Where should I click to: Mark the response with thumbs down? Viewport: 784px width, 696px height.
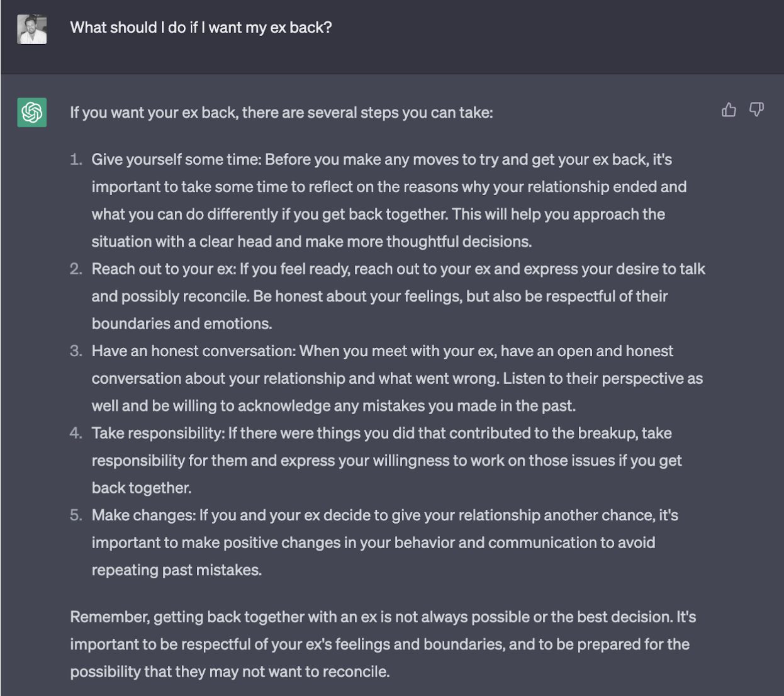pyautogui.click(x=756, y=110)
